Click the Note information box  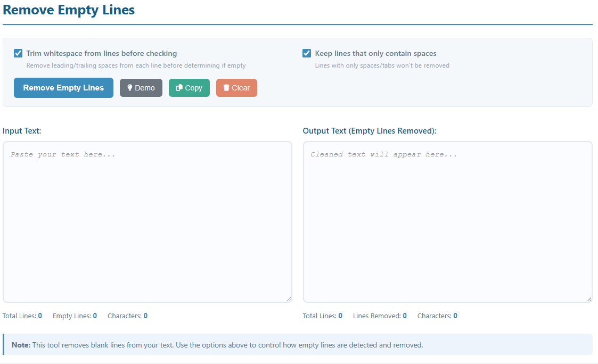click(x=298, y=344)
